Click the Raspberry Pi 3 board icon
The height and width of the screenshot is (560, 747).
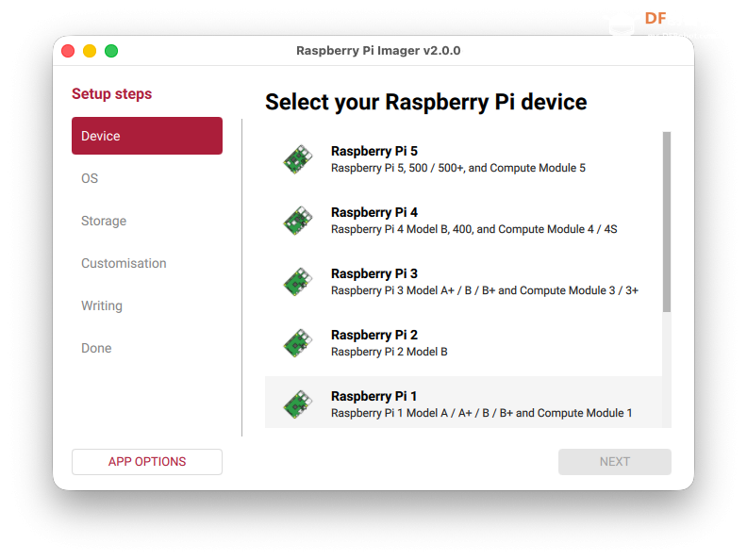(298, 282)
